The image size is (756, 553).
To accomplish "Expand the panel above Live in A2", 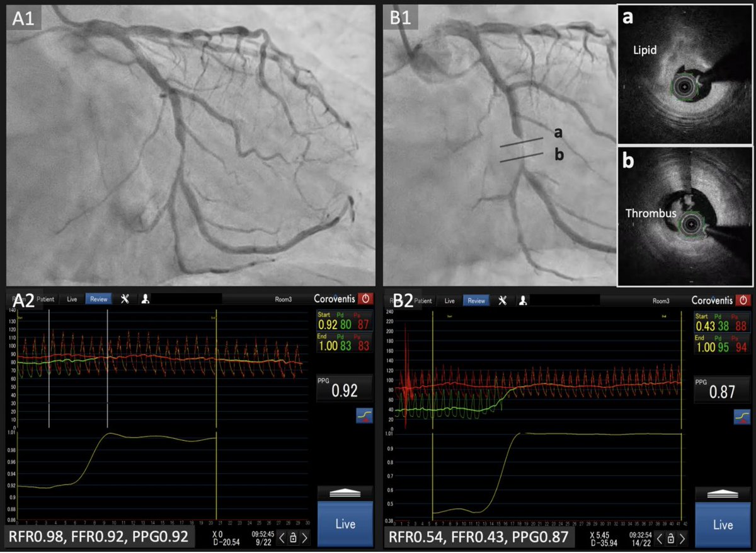I will coord(345,492).
